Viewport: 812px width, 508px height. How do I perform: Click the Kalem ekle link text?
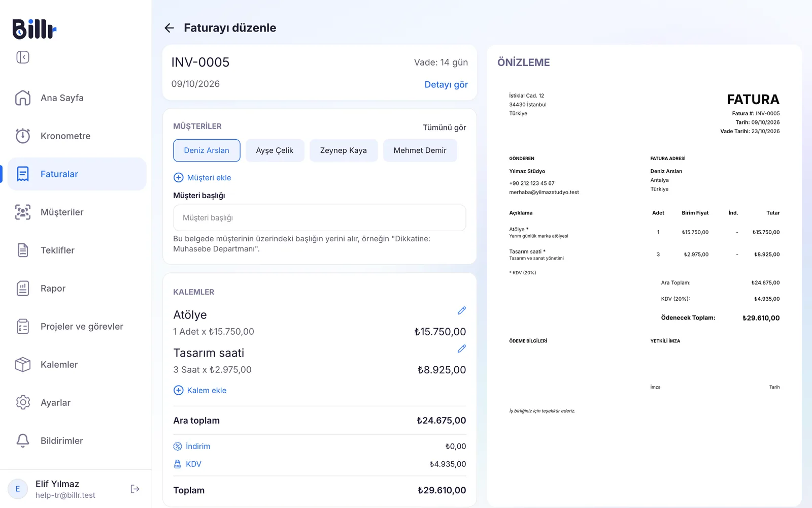coord(207,390)
